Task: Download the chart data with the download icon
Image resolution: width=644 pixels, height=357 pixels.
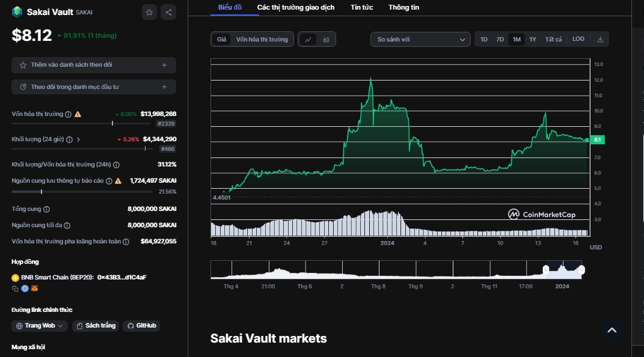Action: pos(600,40)
